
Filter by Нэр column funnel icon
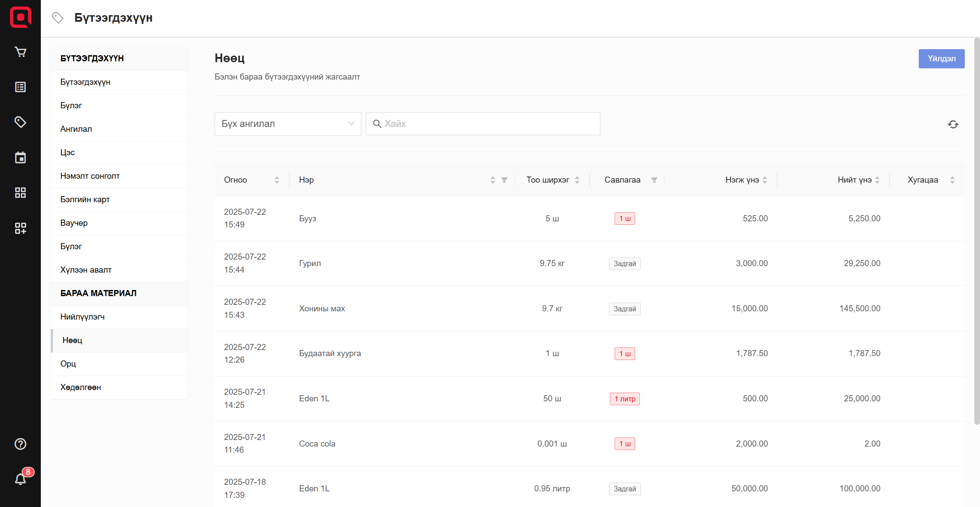pos(504,180)
